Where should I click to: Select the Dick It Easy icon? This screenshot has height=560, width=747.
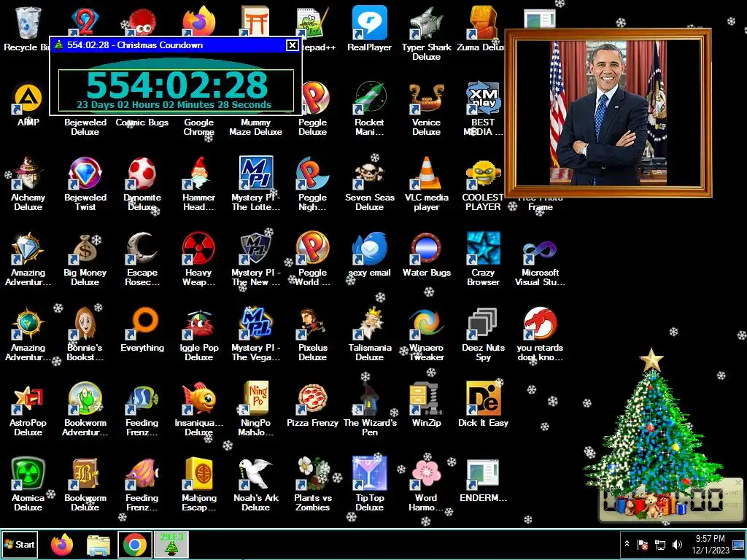[x=483, y=399]
